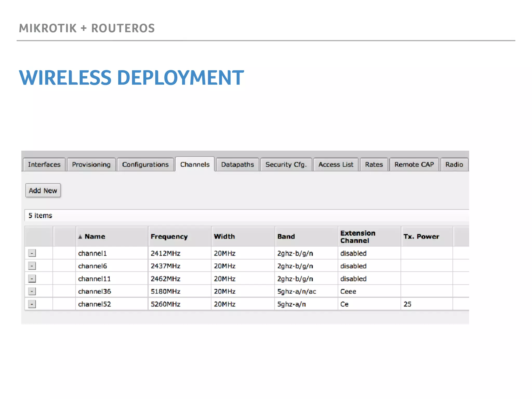
Task: Open the channel6 entry
Action: [x=92, y=266]
